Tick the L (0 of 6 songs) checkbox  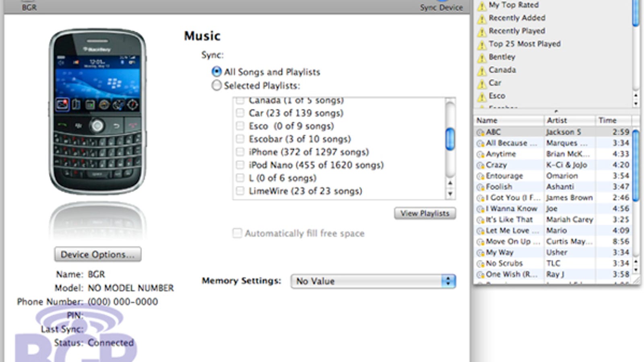(x=240, y=178)
